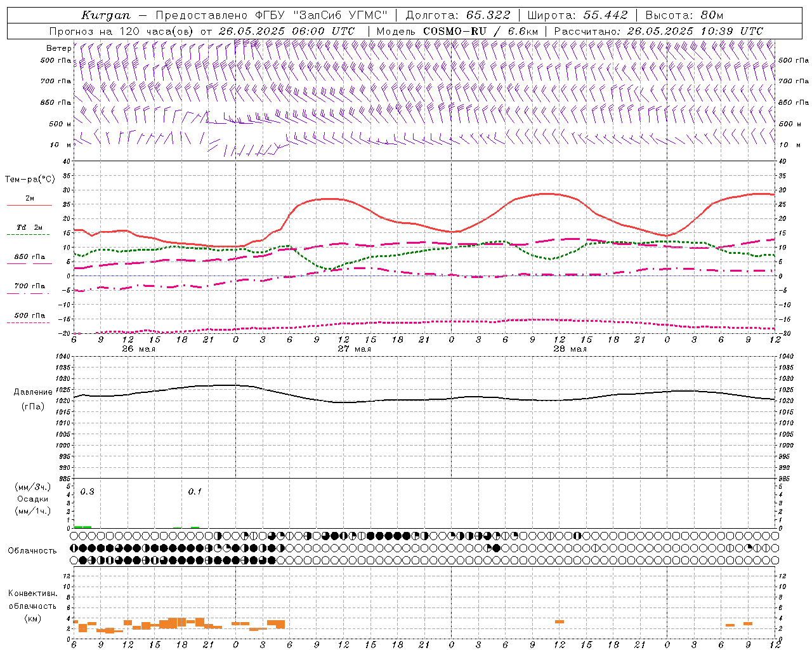Click the 'Td 2м' dew point legend entry
The height and width of the screenshot is (650, 812).
(29, 227)
